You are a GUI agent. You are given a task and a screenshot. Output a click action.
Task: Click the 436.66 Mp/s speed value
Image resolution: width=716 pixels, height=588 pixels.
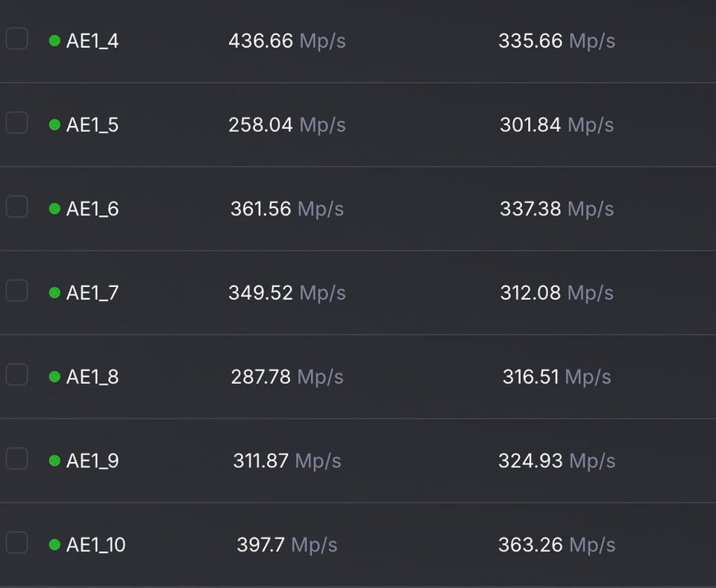(287, 41)
